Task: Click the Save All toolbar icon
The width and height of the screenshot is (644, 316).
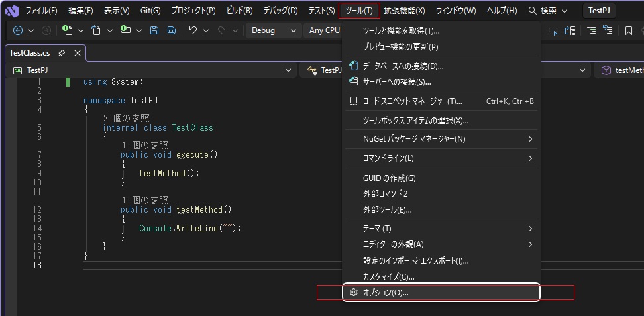Action: click(172, 30)
